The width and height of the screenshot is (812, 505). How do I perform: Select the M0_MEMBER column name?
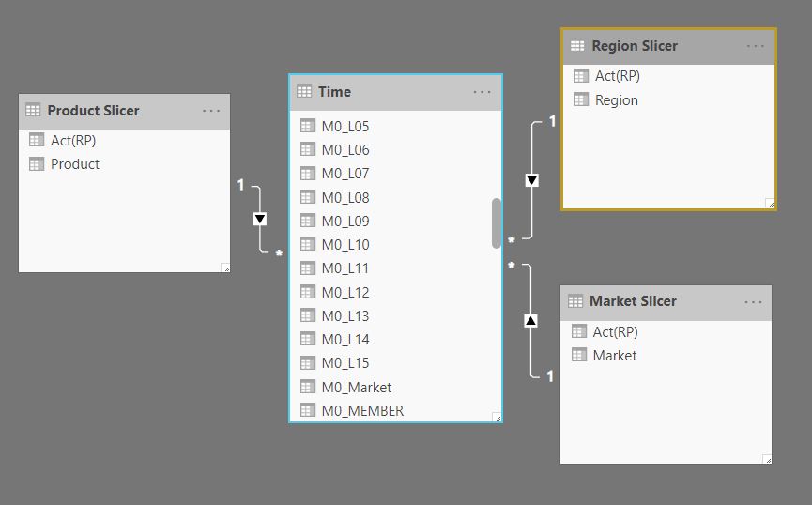[362, 411]
